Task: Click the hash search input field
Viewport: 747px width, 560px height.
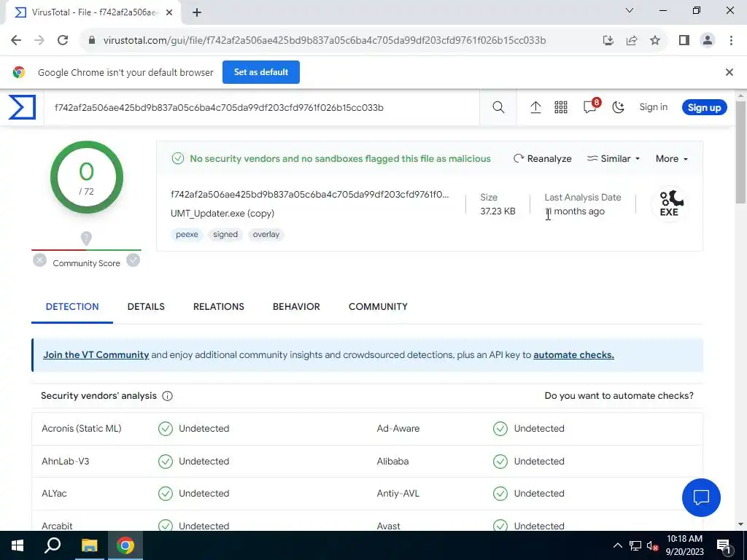Action: 262,108
